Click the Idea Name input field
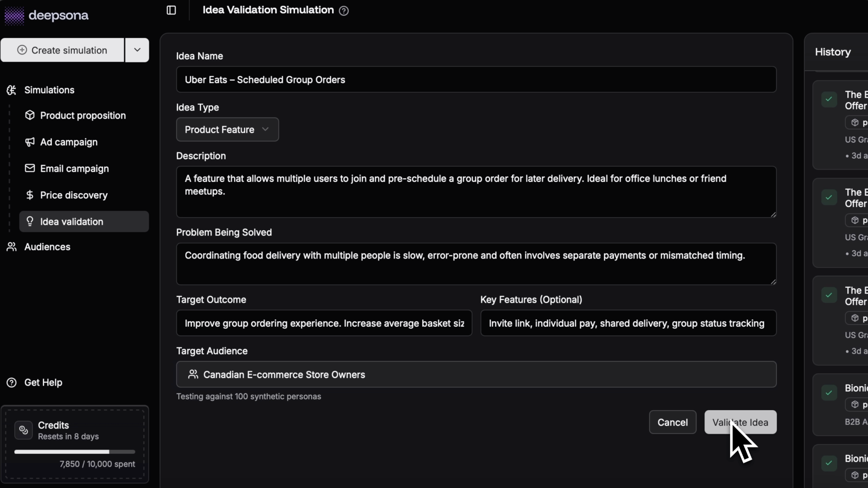Image resolution: width=868 pixels, height=488 pixels. [476, 80]
